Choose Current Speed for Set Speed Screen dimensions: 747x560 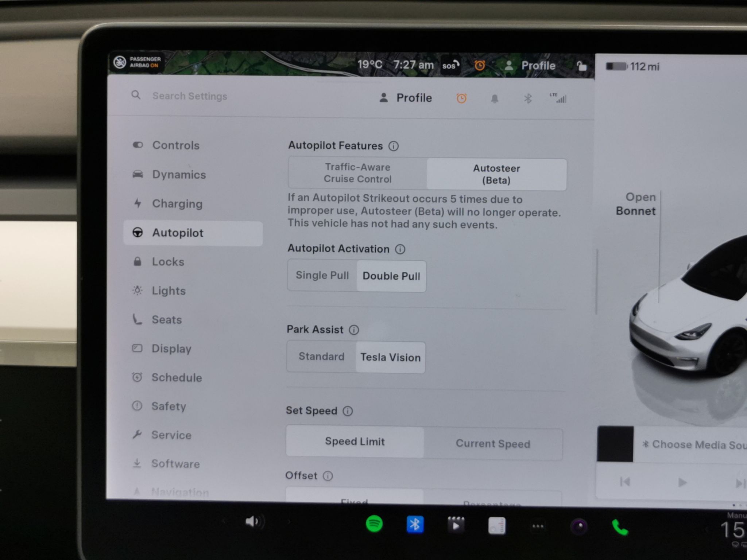tap(493, 444)
